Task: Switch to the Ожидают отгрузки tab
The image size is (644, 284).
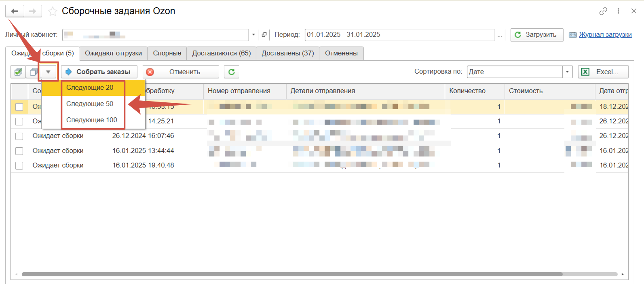Action: [113, 53]
